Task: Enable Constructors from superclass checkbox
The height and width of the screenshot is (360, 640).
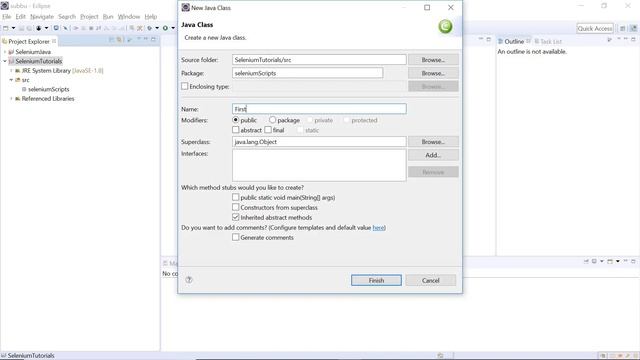Action: coord(236,207)
